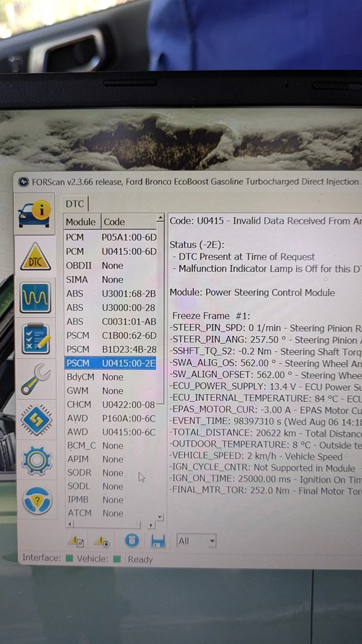
Task: Click the Code: U0415 description line
Action: pyautogui.click(x=265, y=221)
